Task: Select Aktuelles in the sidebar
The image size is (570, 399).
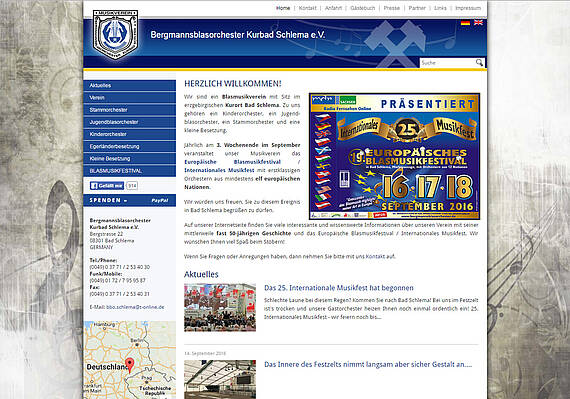Action: [129, 85]
